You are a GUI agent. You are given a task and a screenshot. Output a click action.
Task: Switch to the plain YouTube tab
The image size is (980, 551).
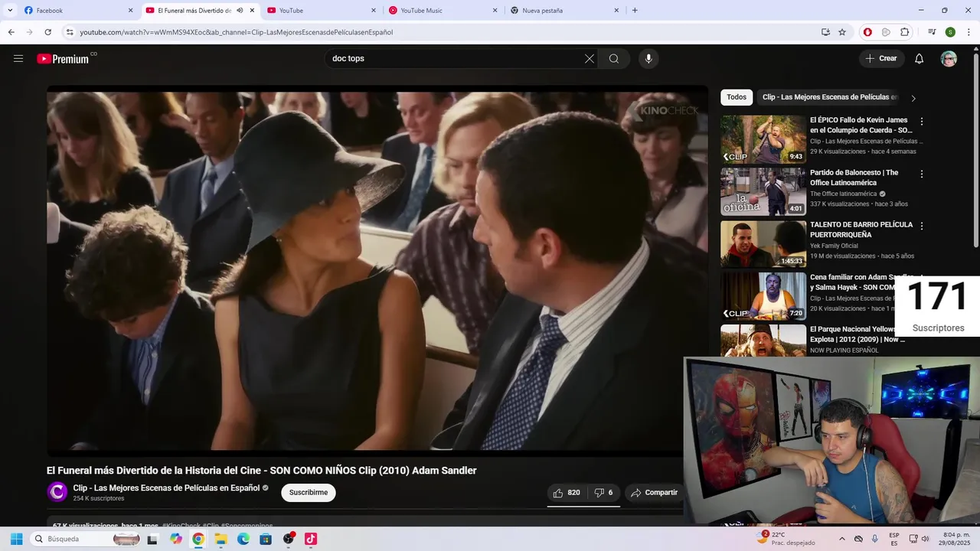pos(321,11)
